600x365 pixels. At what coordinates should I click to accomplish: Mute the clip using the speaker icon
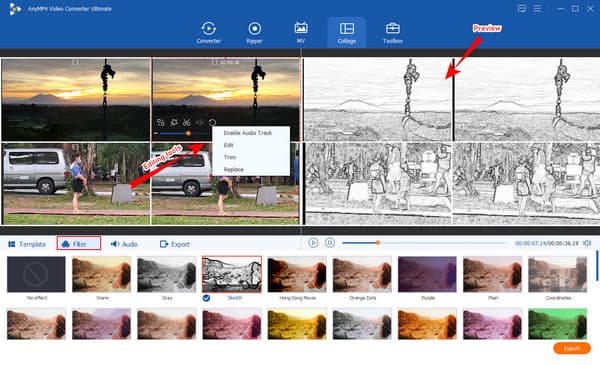pyautogui.click(x=200, y=122)
